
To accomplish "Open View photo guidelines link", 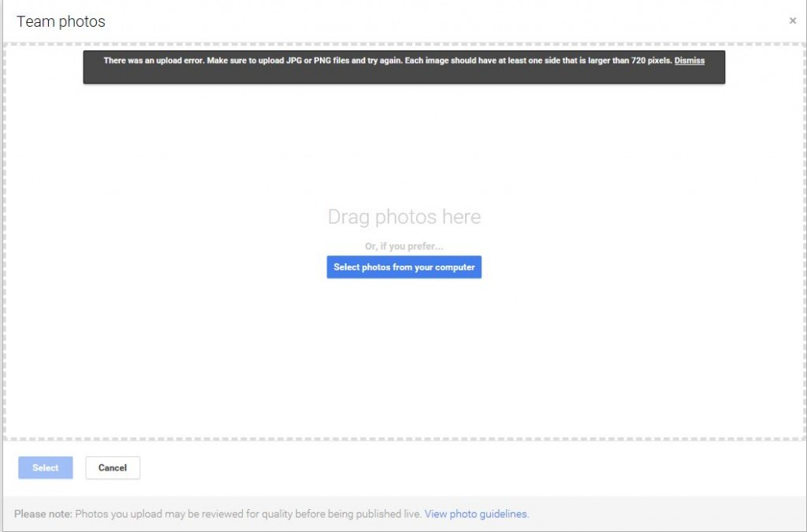I will click(x=475, y=514).
